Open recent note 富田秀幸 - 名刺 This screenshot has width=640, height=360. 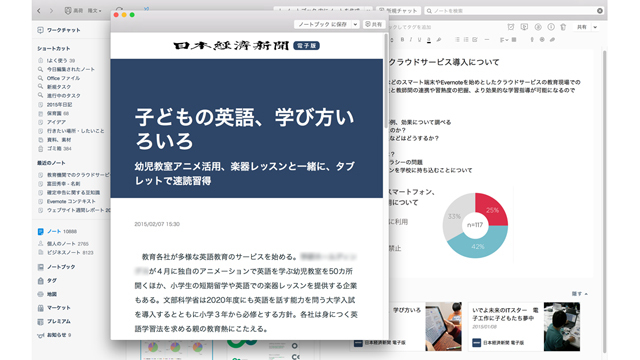coord(59,184)
